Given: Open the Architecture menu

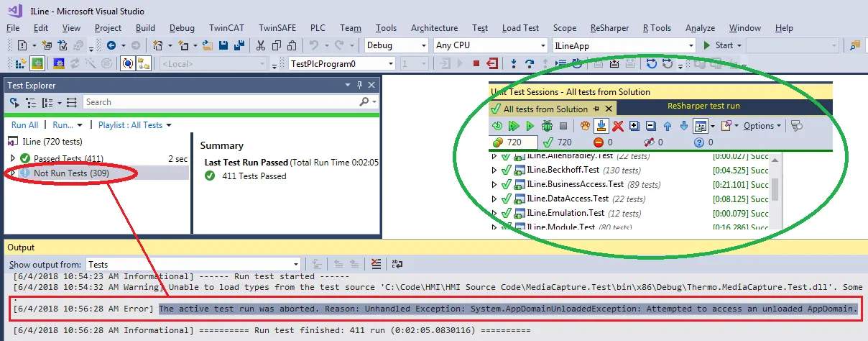Looking at the screenshot, I should [x=434, y=28].
